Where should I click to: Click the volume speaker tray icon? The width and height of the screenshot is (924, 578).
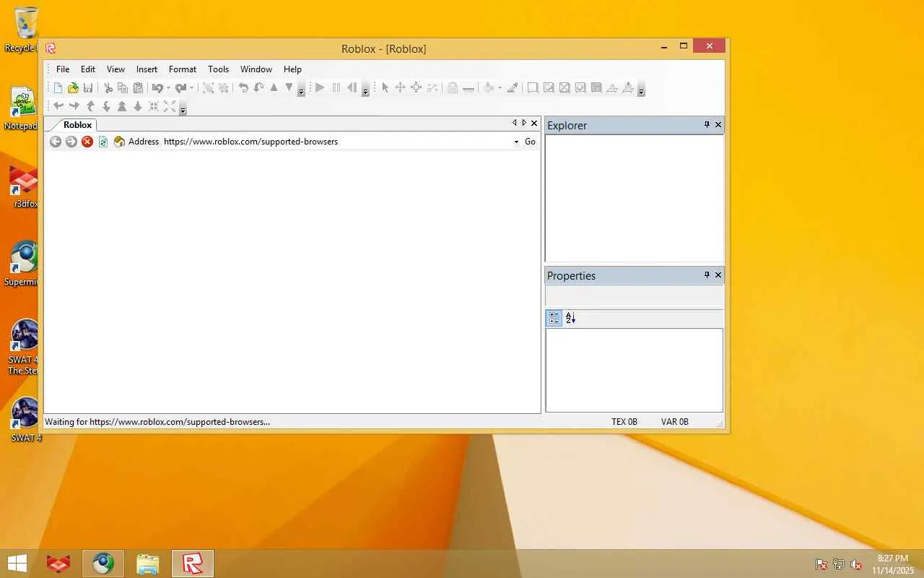coord(856,564)
